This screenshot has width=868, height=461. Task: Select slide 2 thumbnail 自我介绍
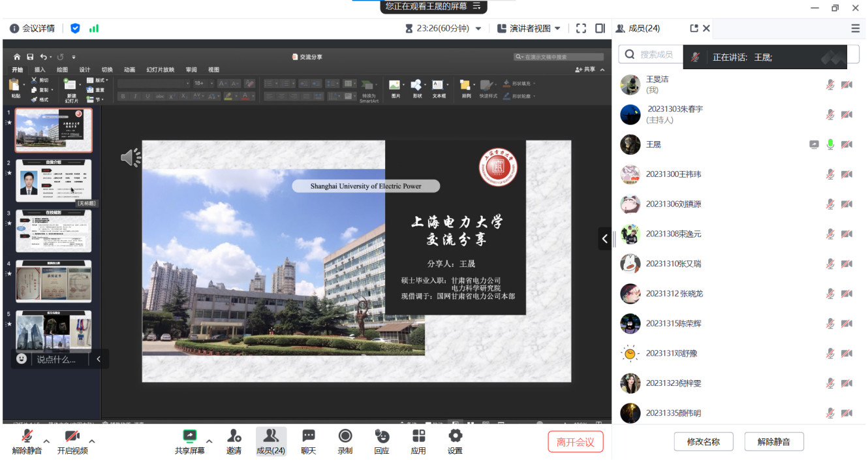point(54,180)
